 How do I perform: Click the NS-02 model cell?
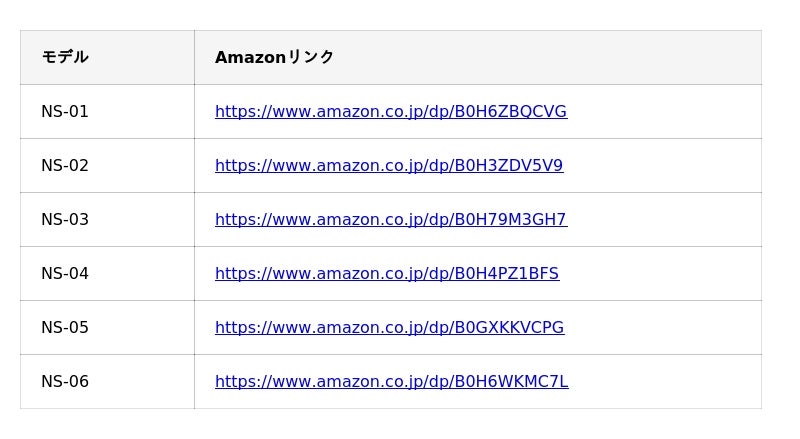[107, 165]
